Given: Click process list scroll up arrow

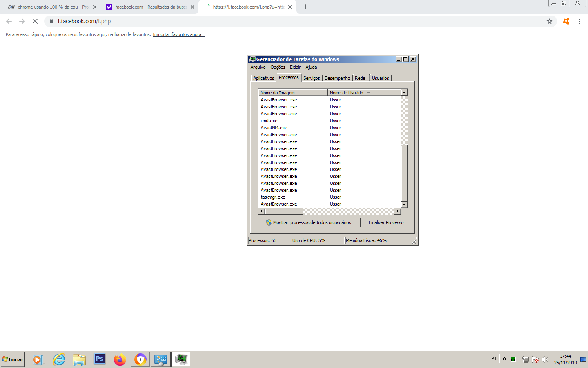Looking at the screenshot, I should coord(404,92).
